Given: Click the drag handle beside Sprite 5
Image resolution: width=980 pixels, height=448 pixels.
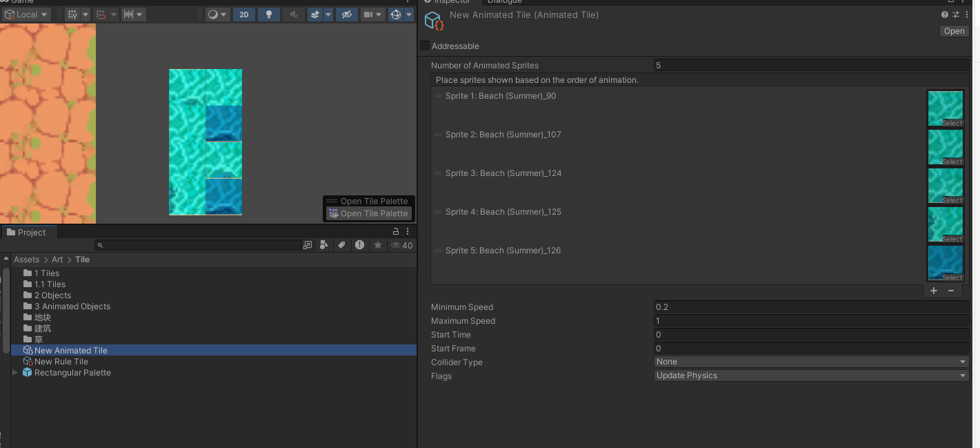Looking at the screenshot, I should [438, 251].
